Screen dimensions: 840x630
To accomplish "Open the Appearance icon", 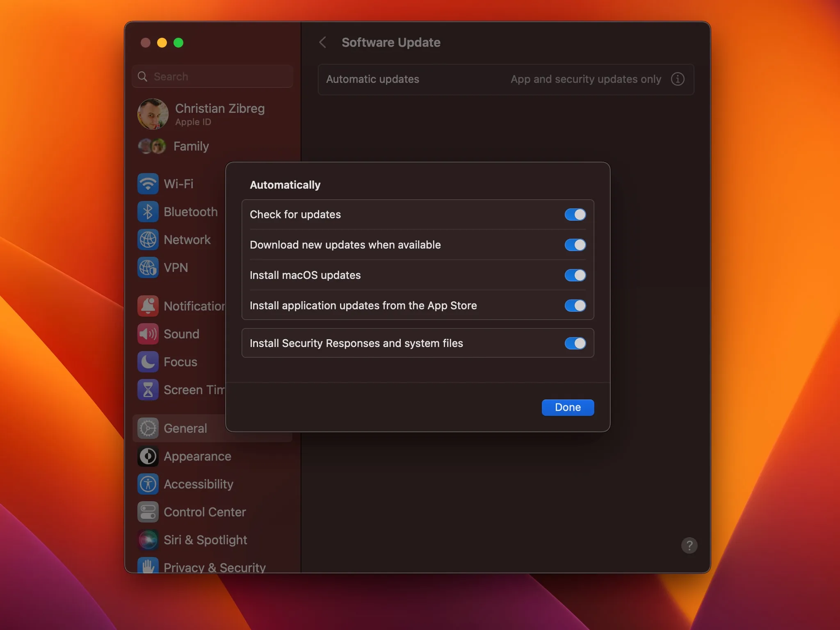I will point(148,456).
